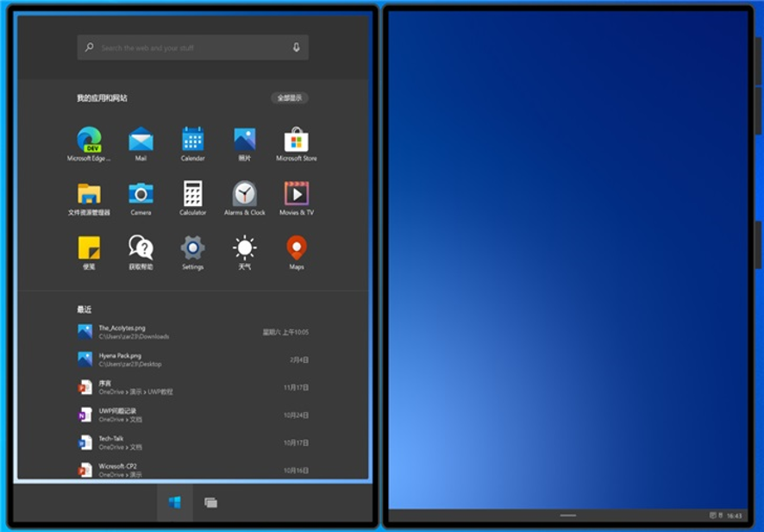The width and height of the screenshot is (764, 532).
Task: Open recent file The_Acolytes.png
Action: 122,332
